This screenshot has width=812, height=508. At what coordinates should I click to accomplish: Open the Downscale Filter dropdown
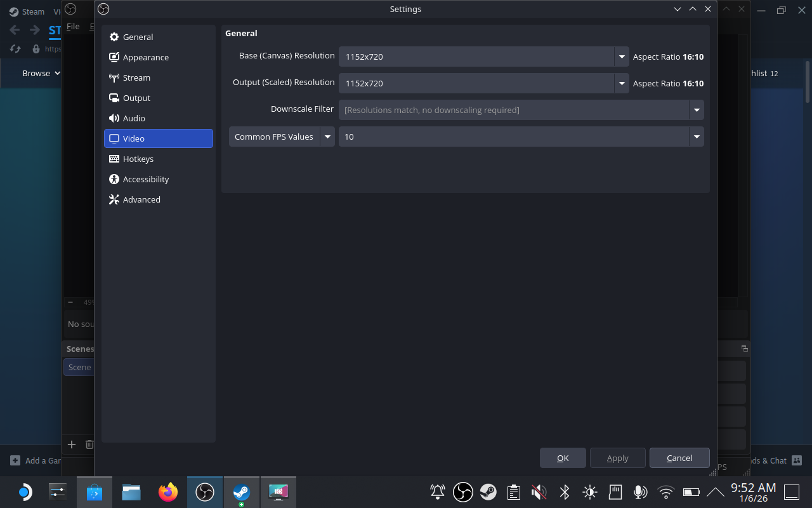(696, 110)
